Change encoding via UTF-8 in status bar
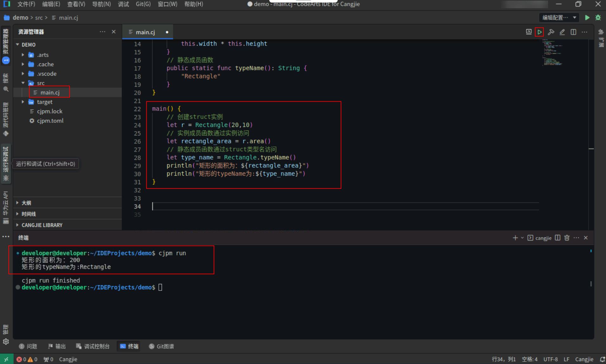 (551, 359)
